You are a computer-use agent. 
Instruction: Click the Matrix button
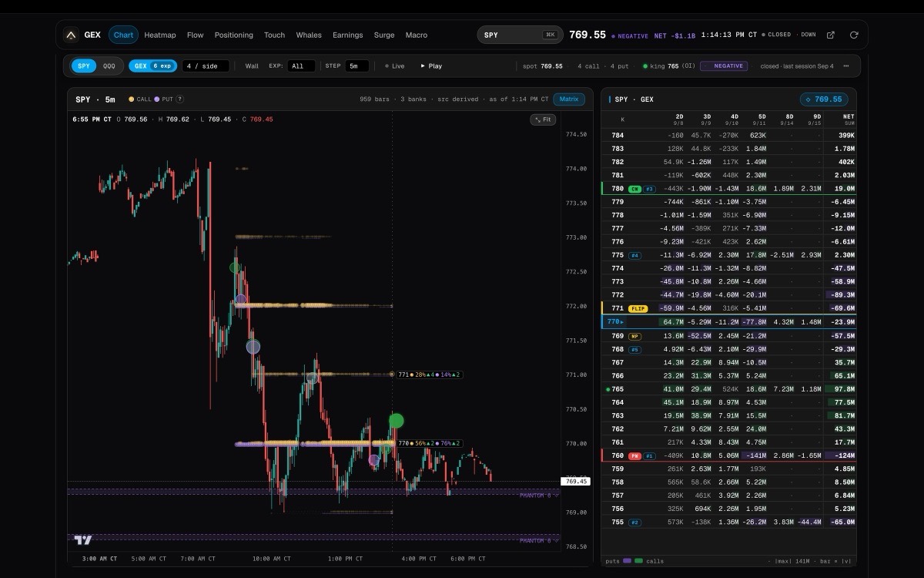(569, 99)
